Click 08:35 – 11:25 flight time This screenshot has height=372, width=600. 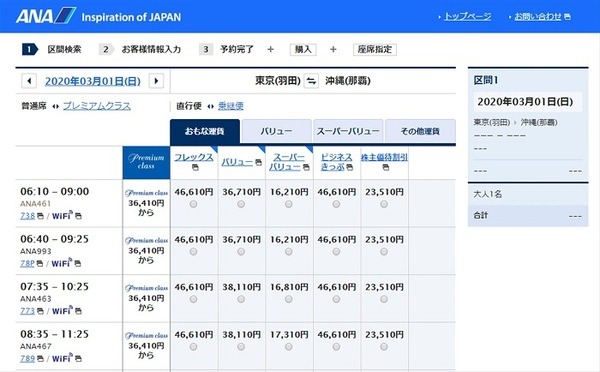coord(55,334)
